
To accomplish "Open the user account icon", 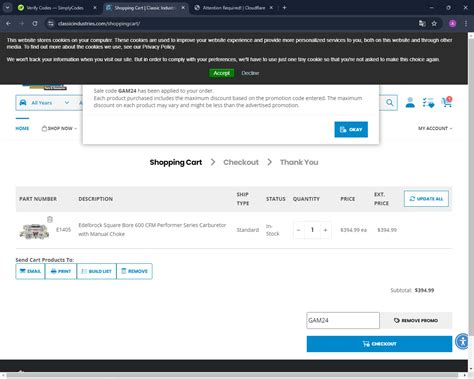I will [x=410, y=103].
